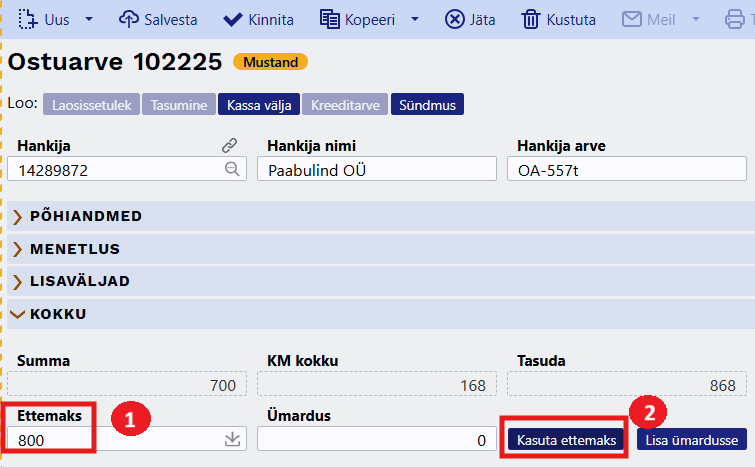Focus the Hankija field with 14289872
Image resolution: width=755 pixels, height=467 pixels.
coord(127,169)
